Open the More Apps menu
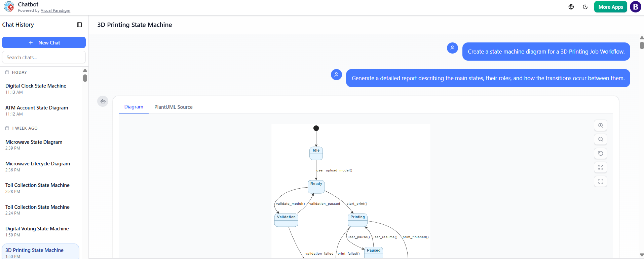Viewport: 644px width, 259px height. [x=610, y=7]
